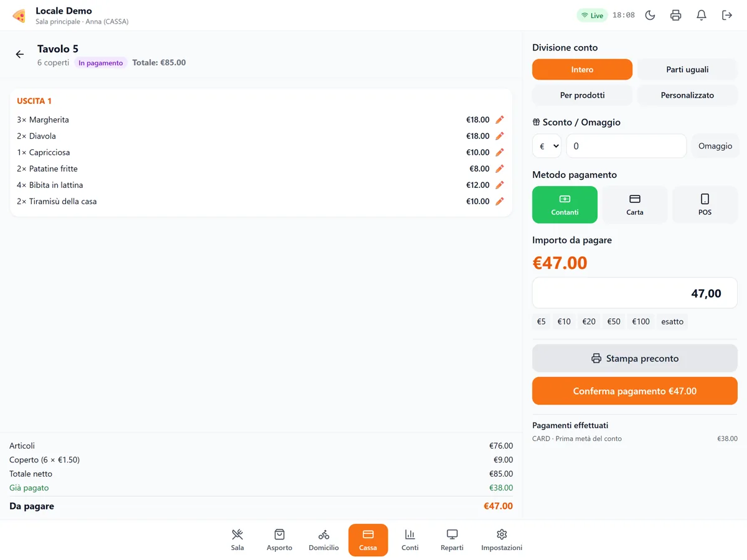Open the Sala tab in the bottom navigation
The width and height of the screenshot is (747, 560).
[x=237, y=540]
